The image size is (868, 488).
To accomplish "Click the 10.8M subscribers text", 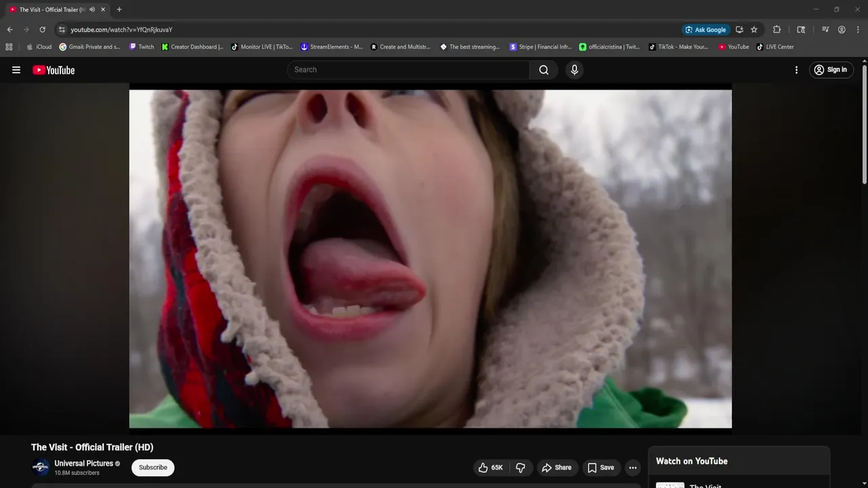I will coord(77,473).
